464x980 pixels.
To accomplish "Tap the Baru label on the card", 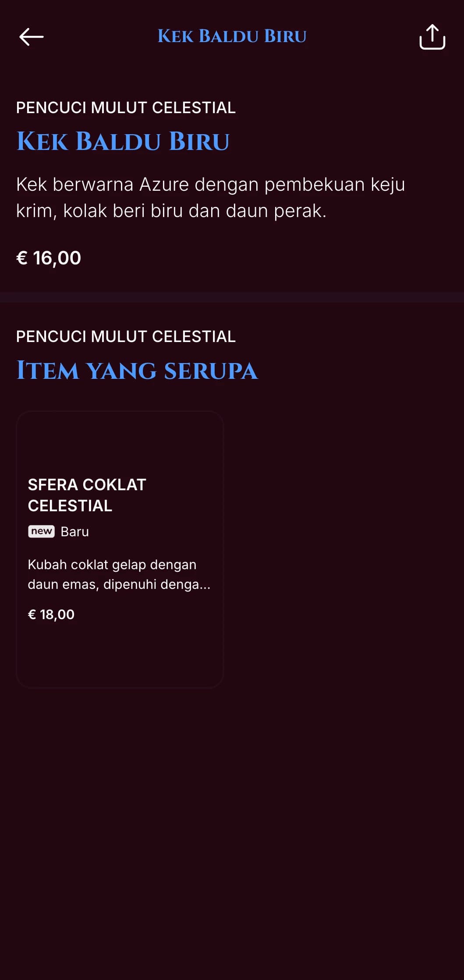I will pyautogui.click(x=75, y=531).
